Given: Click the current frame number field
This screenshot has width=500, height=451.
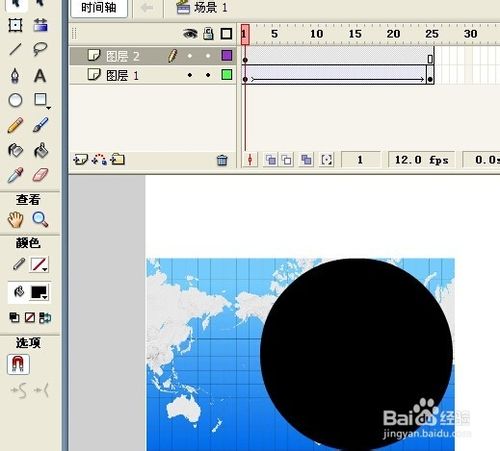Looking at the screenshot, I should [x=360, y=160].
